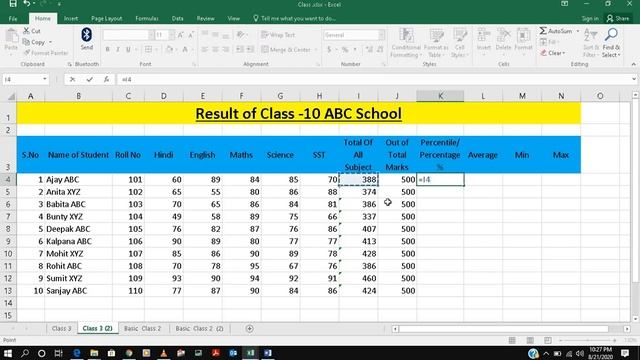This screenshot has width=640, height=360.
Task: Switch to Page Layout view icon
Action: [530, 340]
